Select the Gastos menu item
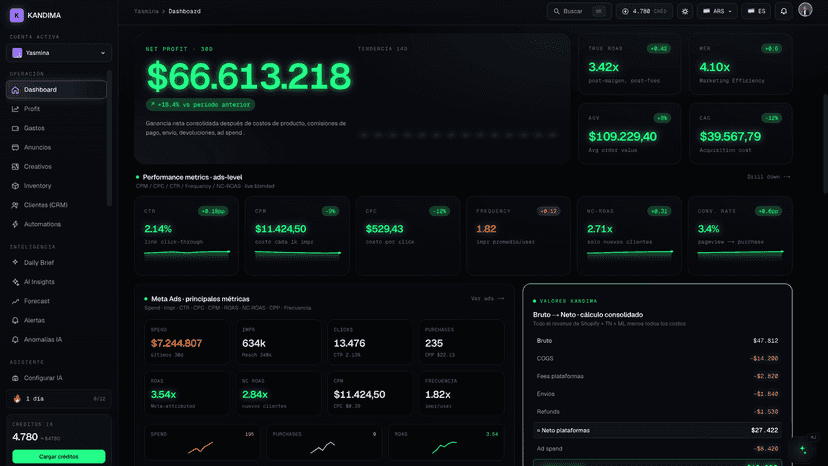The height and width of the screenshot is (466, 828). (56, 128)
